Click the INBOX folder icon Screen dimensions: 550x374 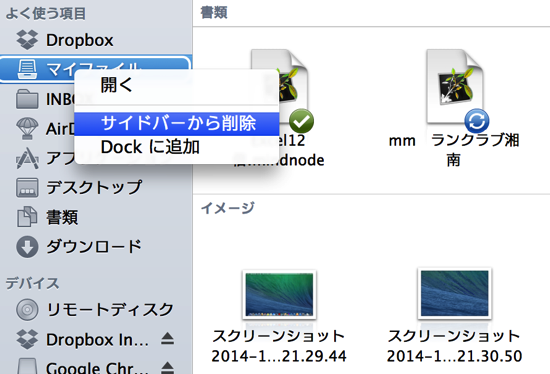(27, 99)
